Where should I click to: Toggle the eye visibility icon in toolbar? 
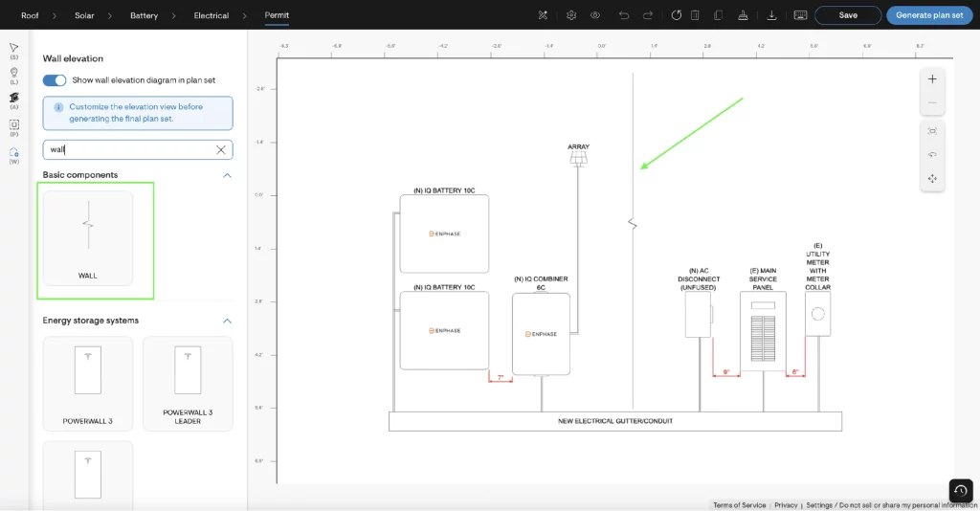click(x=595, y=15)
